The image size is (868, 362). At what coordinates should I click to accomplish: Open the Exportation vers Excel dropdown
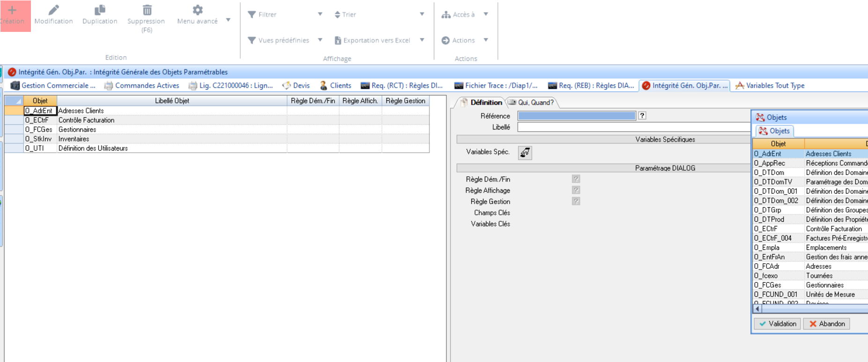point(422,40)
